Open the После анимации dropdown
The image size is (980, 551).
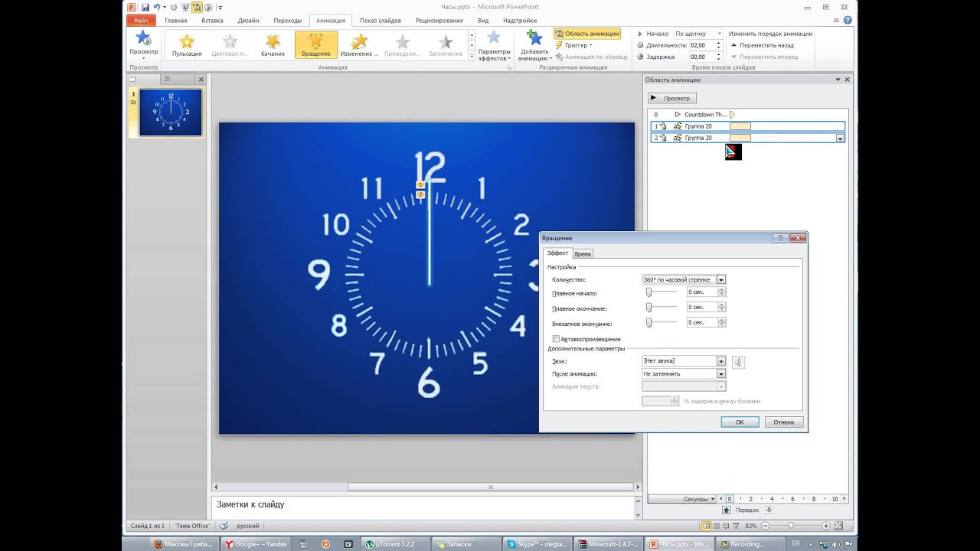point(720,374)
